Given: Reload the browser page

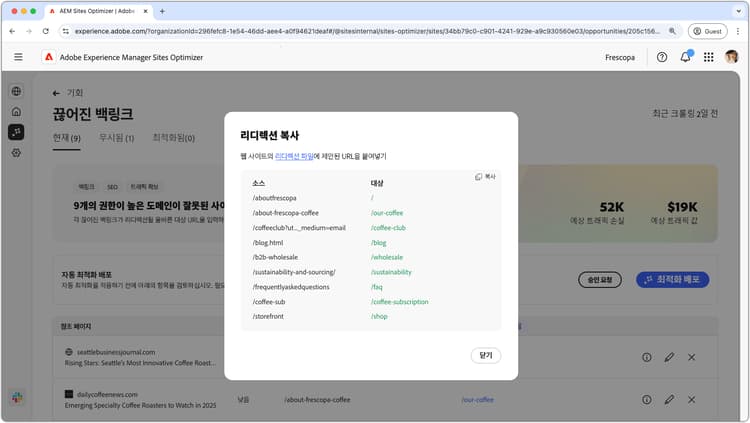Looking at the screenshot, I should click(x=45, y=31).
